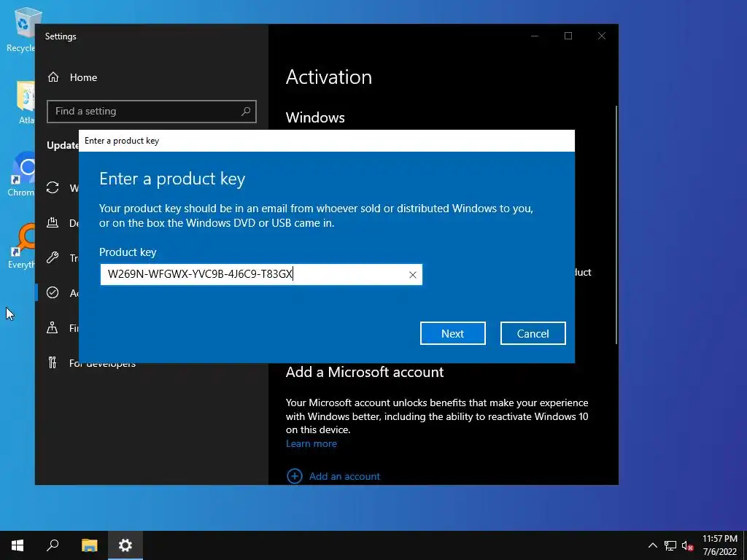Select Everything desktop shortcut
Image resolution: width=747 pixels, height=560 pixels.
(21, 246)
